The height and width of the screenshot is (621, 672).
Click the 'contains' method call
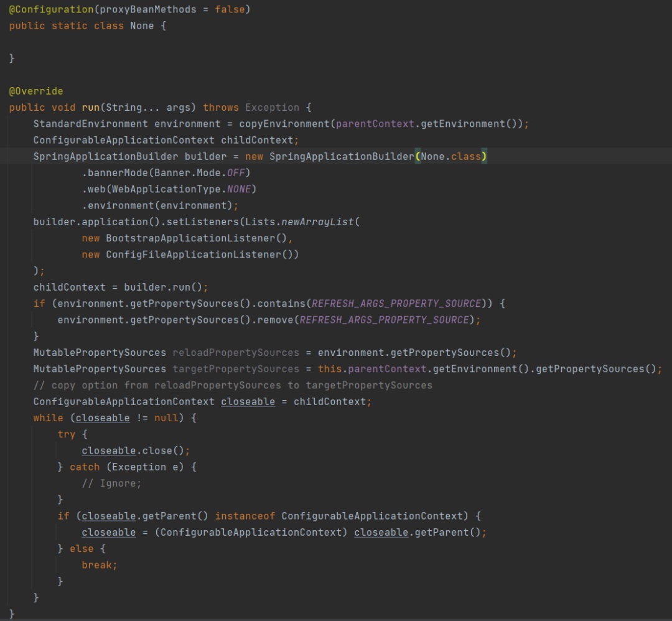pyautogui.click(x=281, y=304)
